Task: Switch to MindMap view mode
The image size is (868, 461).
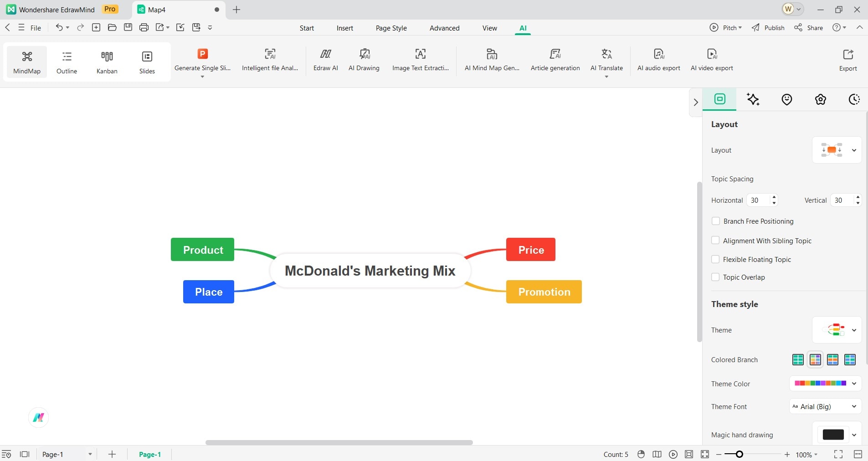Action: tap(27, 62)
